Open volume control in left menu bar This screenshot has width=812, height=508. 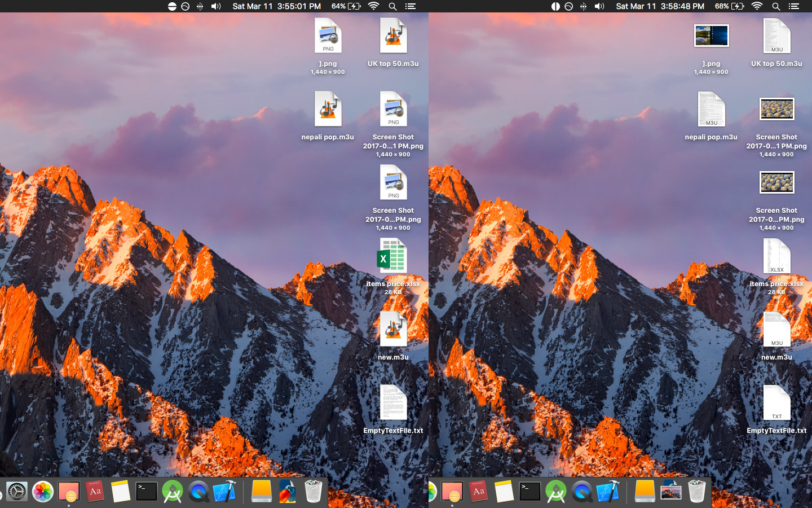[x=216, y=6]
